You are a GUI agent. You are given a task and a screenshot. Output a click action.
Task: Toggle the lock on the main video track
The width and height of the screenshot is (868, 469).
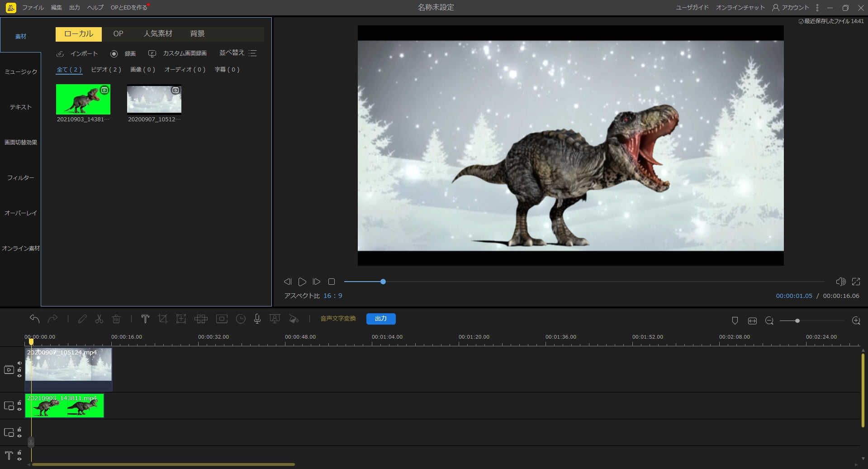tap(19, 369)
